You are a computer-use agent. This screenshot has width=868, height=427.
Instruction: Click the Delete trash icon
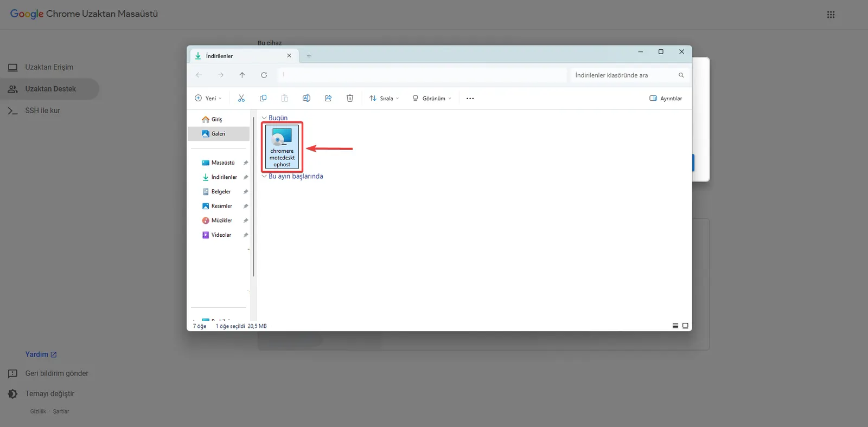pos(350,98)
